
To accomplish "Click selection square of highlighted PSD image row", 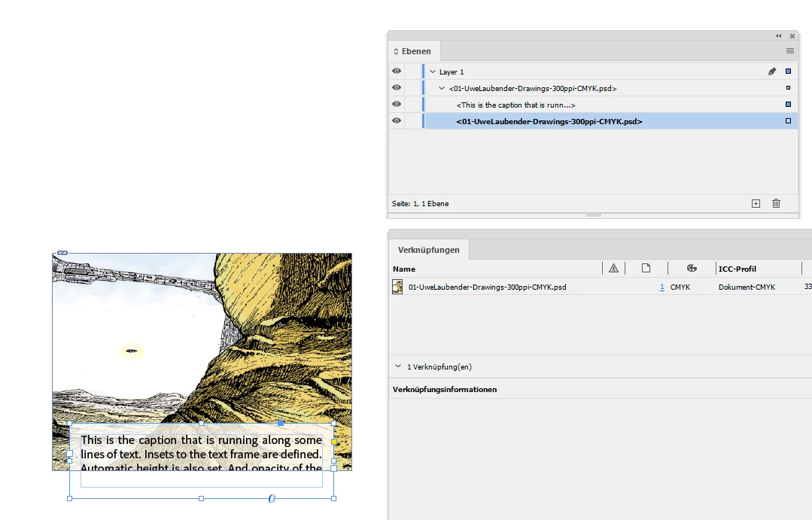I will click(788, 121).
